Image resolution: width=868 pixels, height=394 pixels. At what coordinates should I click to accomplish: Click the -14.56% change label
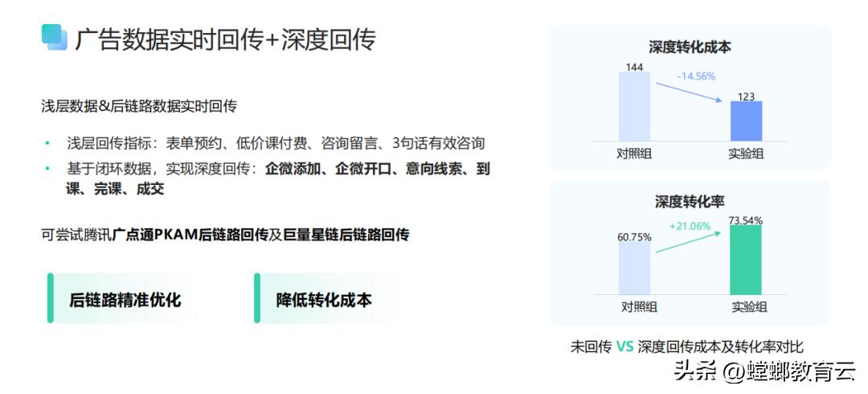(x=695, y=76)
